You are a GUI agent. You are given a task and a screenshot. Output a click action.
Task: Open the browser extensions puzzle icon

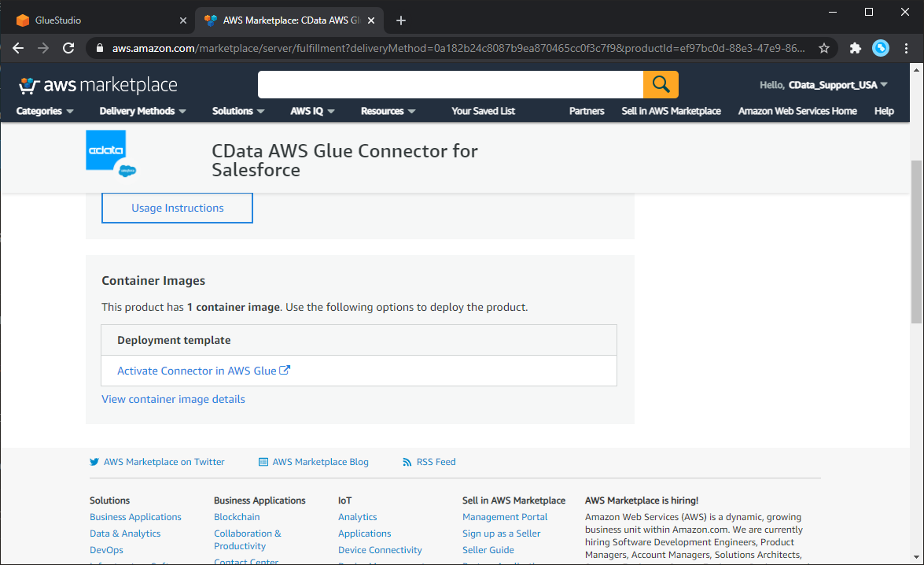coord(856,48)
